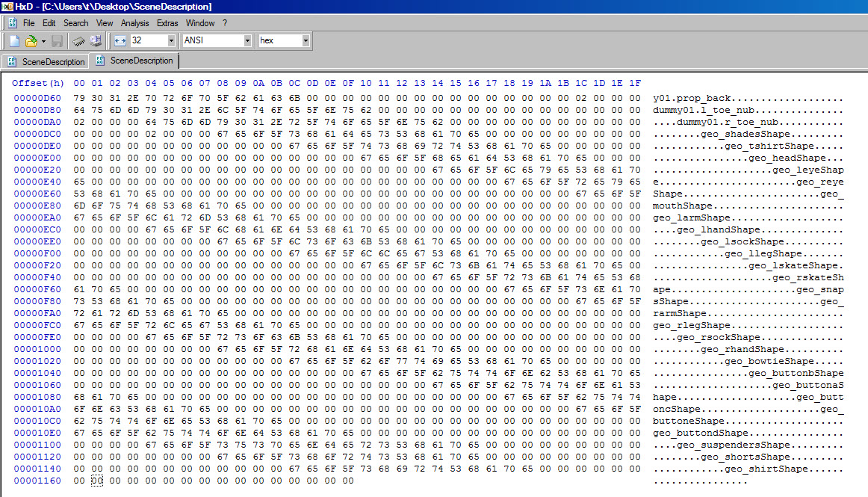Viewport: 868px width, 497px height.
Task: Click decoded text geo_shortsShape
Action: tap(745, 457)
